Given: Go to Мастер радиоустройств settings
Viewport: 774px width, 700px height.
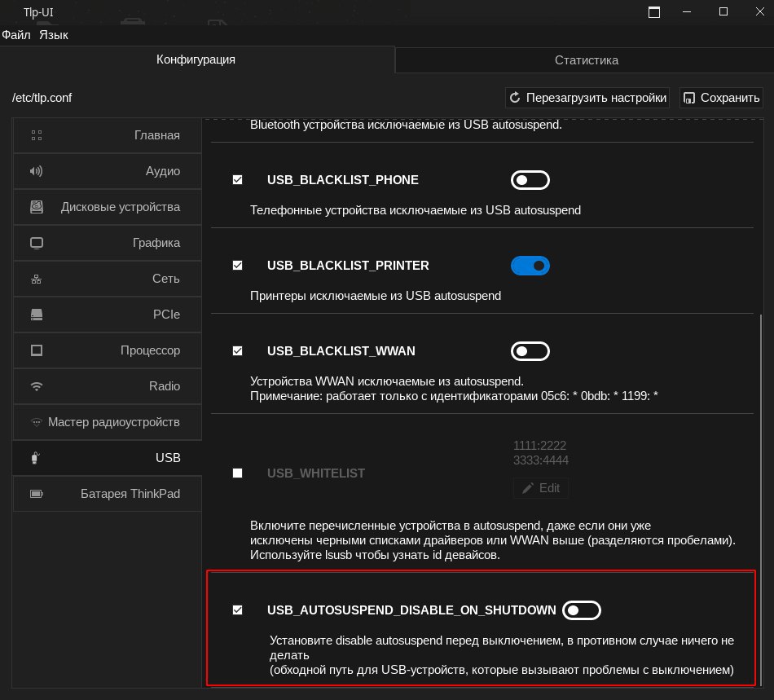Looking at the screenshot, I should click(107, 422).
